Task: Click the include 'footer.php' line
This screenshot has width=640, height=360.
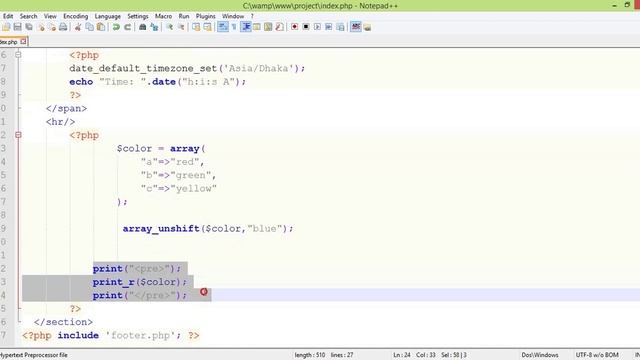Action: pos(111,335)
